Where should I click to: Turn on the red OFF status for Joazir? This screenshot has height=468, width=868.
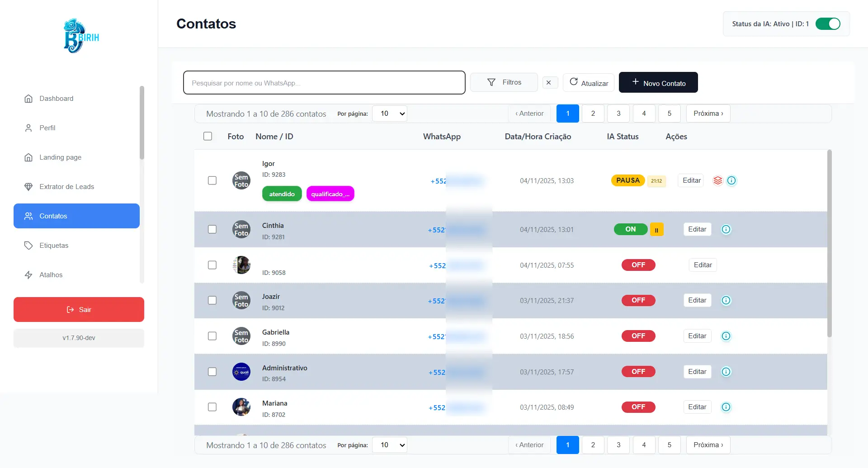[x=638, y=301]
